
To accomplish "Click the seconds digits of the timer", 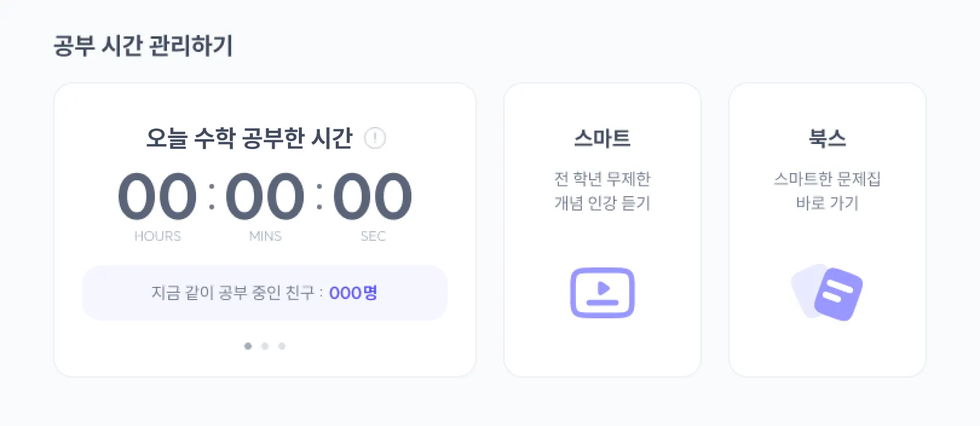I will coord(373,196).
